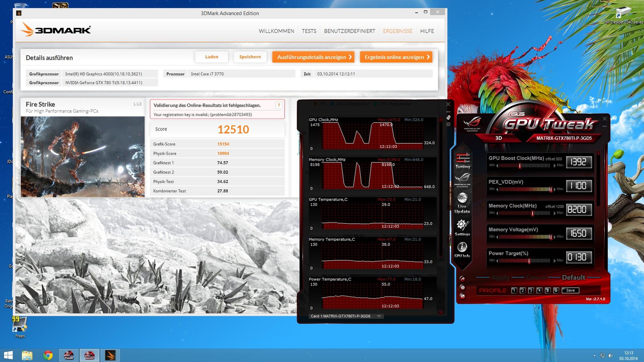Image resolution: width=644 pixels, height=362 pixels.
Task: Show hidden tray icons arrow
Action: (594, 355)
